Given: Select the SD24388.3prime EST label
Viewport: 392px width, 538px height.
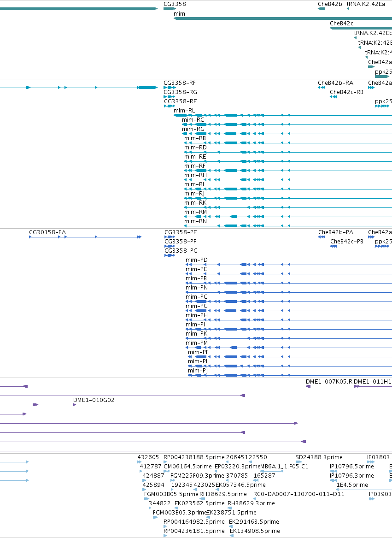Looking at the screenshot, I should (319, 457).
